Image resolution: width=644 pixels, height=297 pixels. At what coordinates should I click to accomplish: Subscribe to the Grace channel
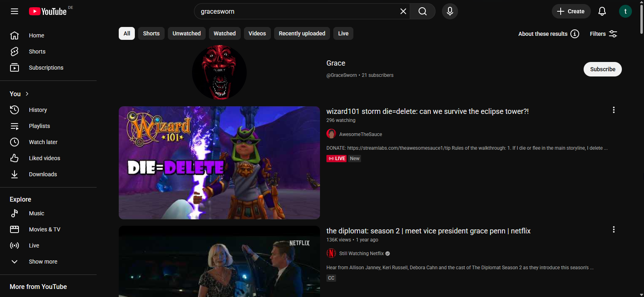[603, 69]
